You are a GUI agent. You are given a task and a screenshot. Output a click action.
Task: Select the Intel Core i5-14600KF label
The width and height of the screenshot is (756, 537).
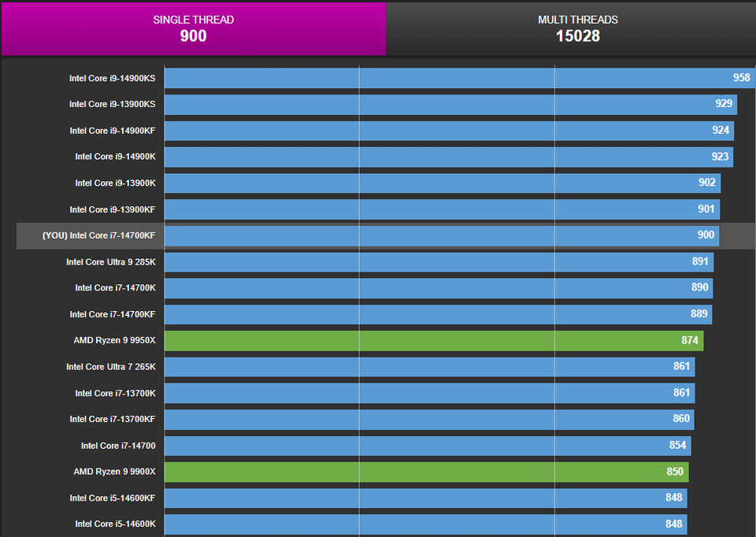113,498
